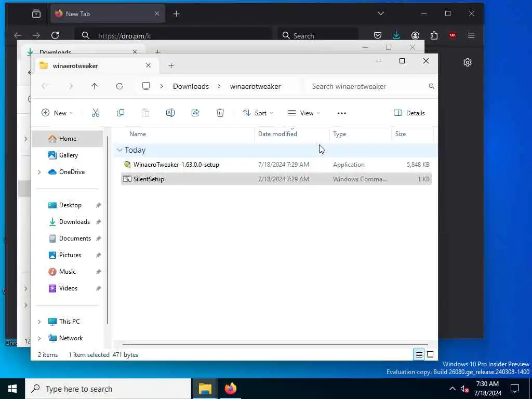Open Music in navigation pane

pyautogui.click(x=67, y=271)
